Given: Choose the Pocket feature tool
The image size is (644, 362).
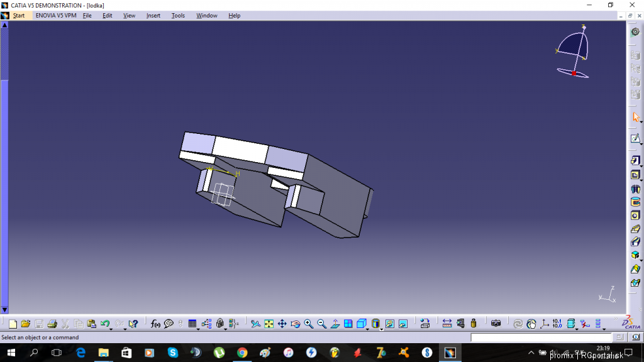Looking at the screenshot, I should pos(635,175).
